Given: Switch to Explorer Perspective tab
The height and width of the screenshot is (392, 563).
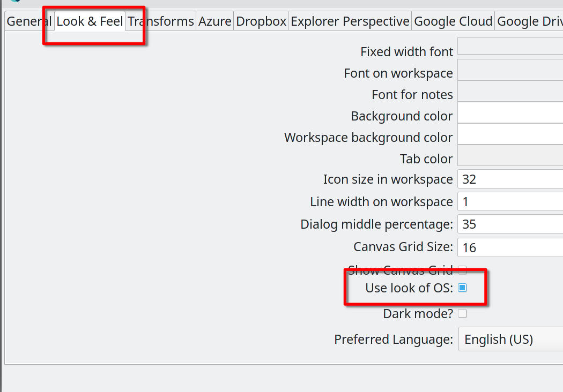Looking at the screenshot, I should point(350,21).
